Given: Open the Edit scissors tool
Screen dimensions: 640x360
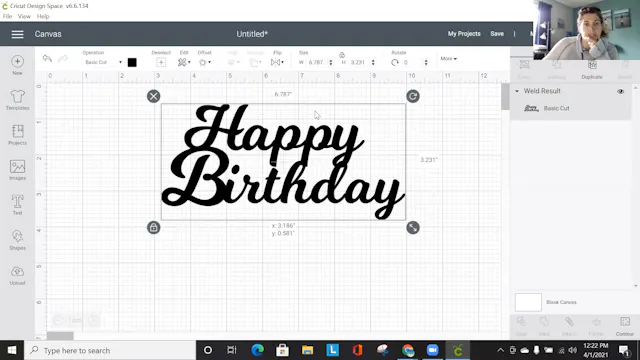Looking at the screenshot, I should point(184,62).
